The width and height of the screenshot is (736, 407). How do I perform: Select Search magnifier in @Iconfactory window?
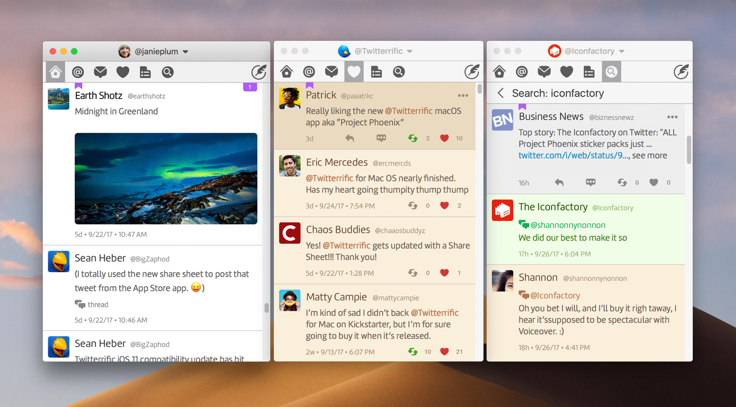pos(611,72)
